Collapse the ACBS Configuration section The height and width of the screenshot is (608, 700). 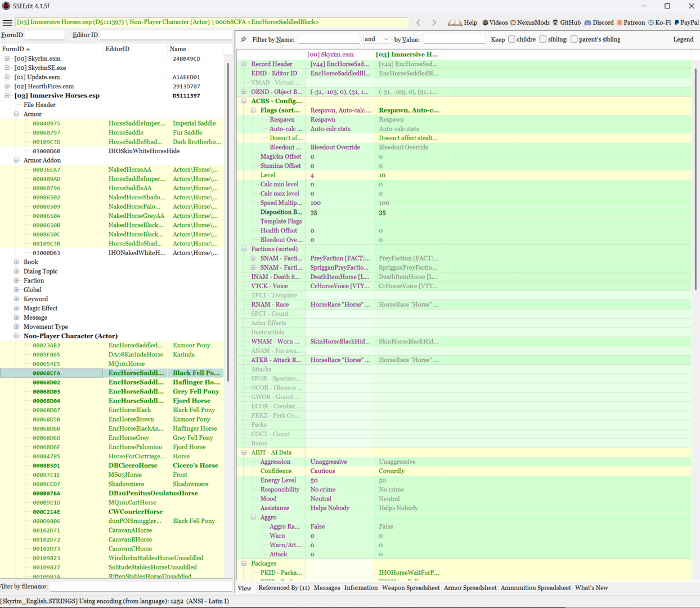244,101
